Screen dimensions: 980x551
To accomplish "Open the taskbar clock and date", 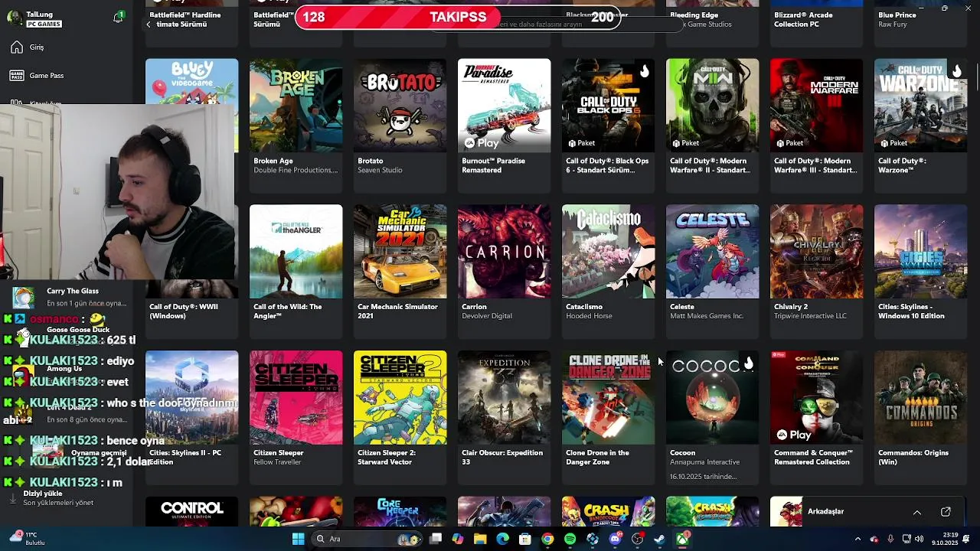I will [945, 539].
